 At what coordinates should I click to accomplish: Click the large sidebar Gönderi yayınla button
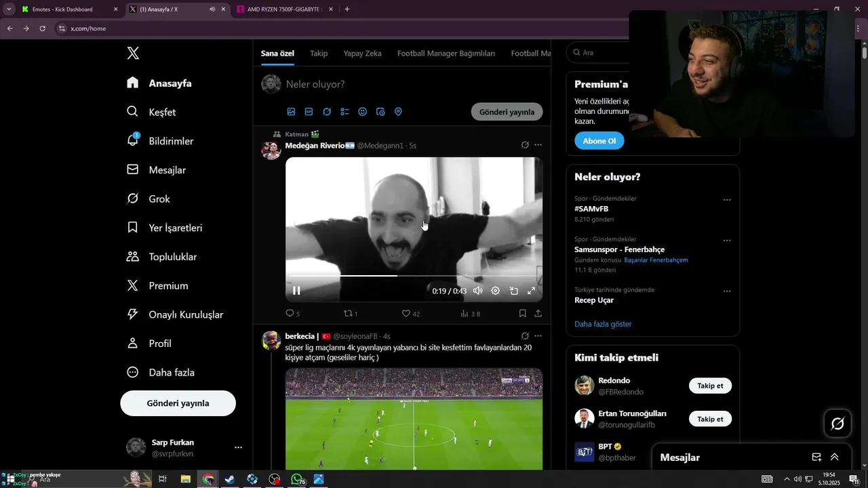(178, 403)
